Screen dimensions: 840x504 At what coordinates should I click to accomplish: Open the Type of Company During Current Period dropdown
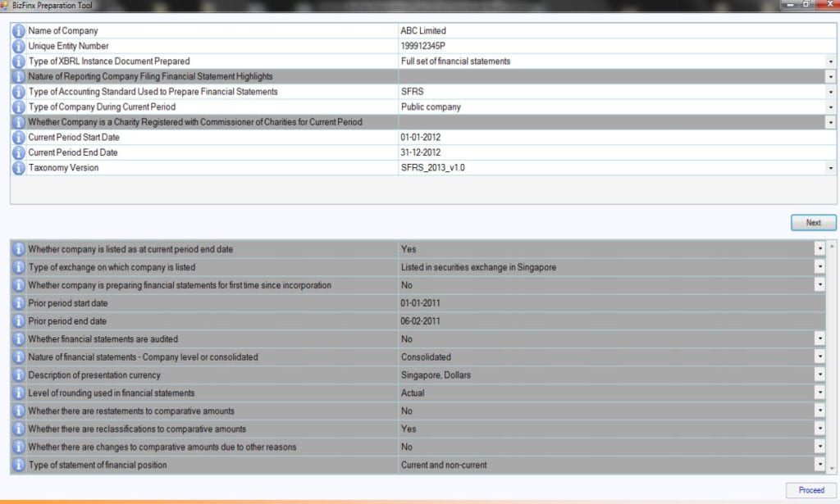click(x=829, y=107)
